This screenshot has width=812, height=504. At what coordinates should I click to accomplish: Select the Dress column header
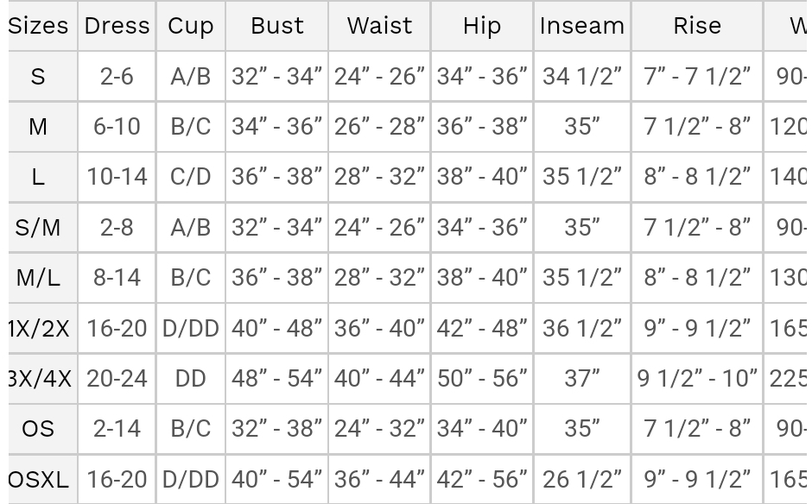click(117, 26)
